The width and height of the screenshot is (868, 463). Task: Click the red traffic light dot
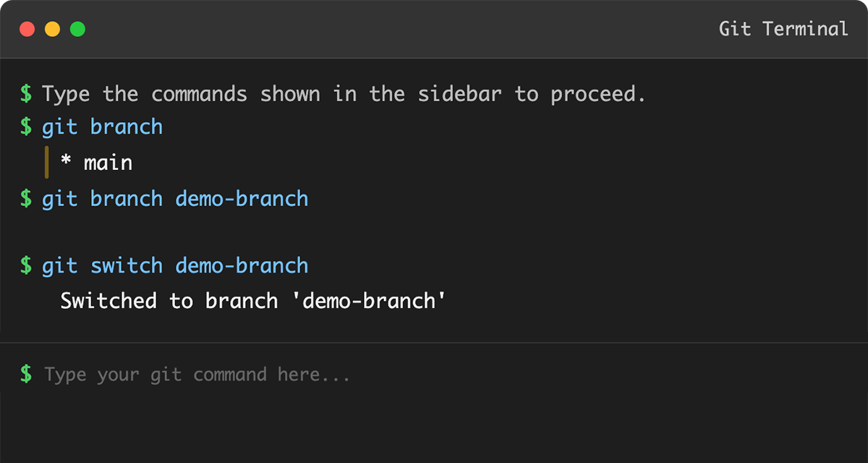27,28
